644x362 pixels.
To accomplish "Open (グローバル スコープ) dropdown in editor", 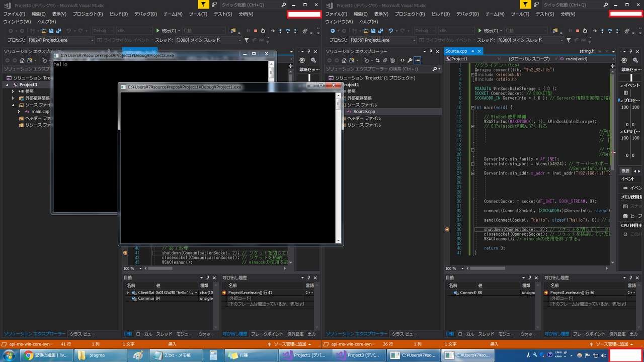I will coord(529,59).
